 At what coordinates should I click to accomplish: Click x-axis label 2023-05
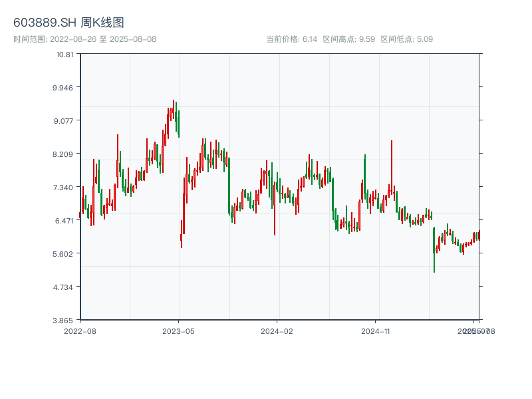tap(178, 331)
